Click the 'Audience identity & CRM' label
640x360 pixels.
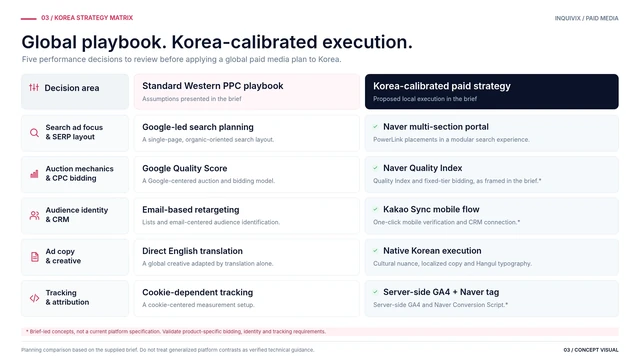pos(77,215)
